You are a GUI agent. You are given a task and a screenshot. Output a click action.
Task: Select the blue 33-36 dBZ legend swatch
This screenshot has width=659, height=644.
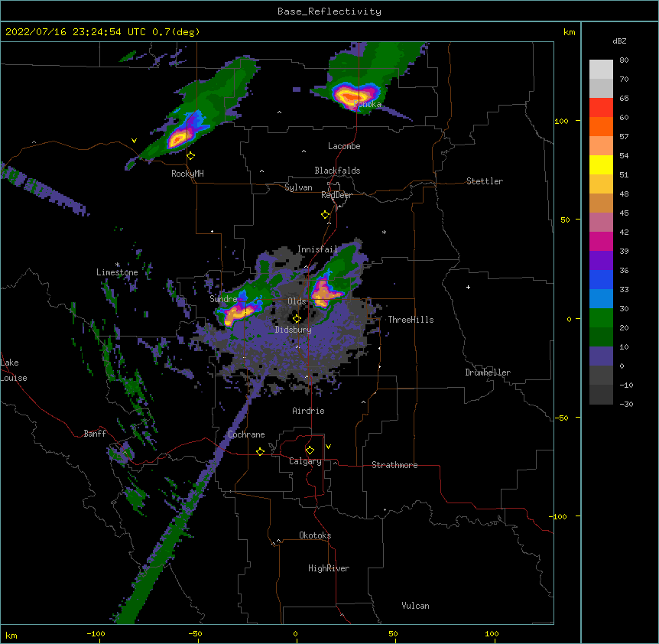601,279
